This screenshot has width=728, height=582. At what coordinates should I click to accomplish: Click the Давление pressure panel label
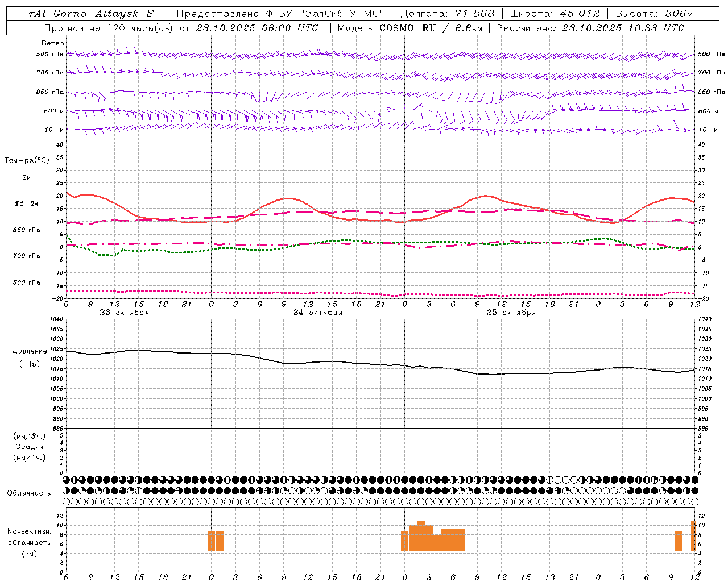(x=30, y=351)
